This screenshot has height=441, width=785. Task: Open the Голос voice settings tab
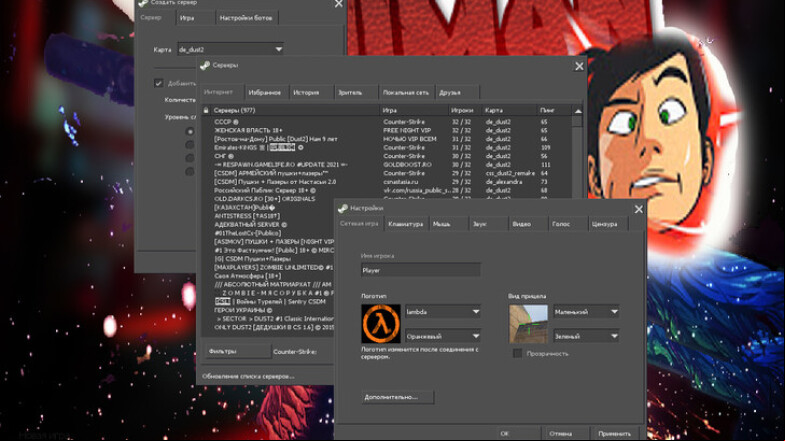[x=568, y=224]
